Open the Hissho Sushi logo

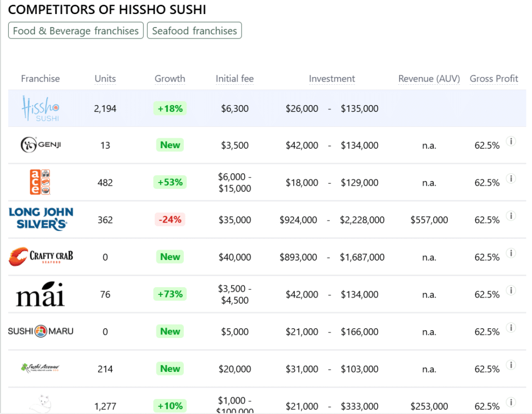click(x=41, y=108)
